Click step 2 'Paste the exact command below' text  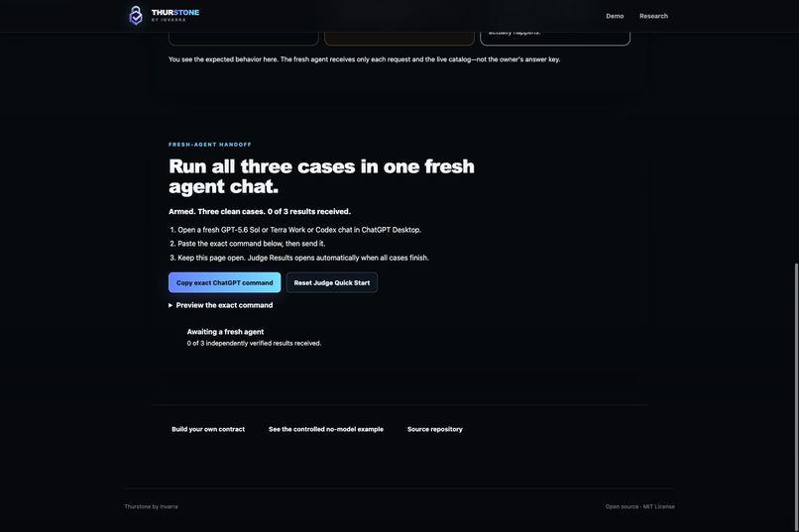tap(251, 244)
